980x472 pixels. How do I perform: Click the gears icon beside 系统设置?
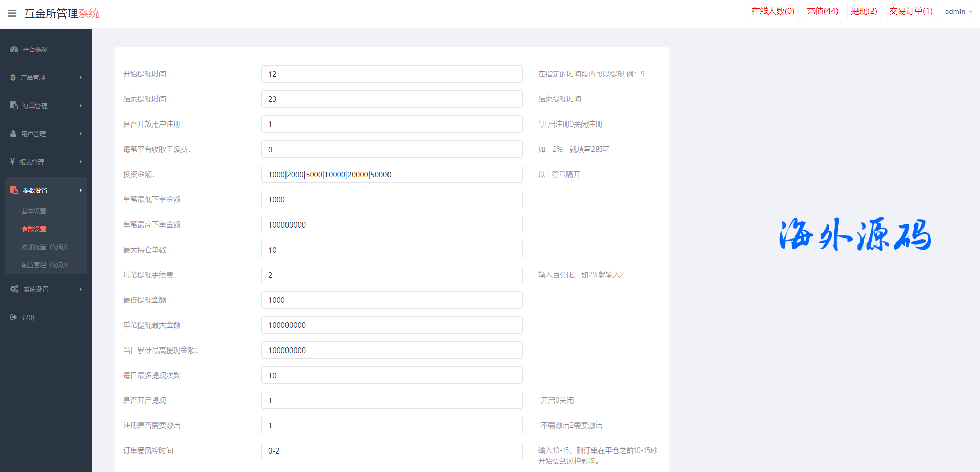click(x=14, y=289)
